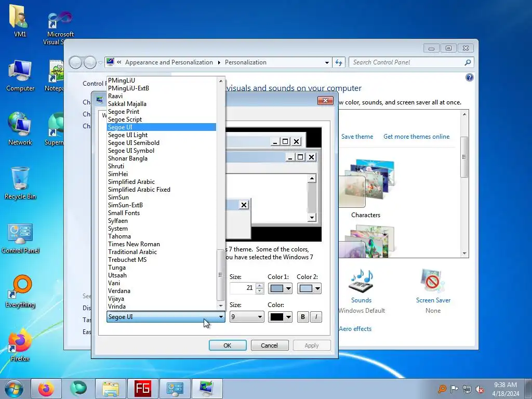
Task: Open the font Color dropdown
Action: 288,317
